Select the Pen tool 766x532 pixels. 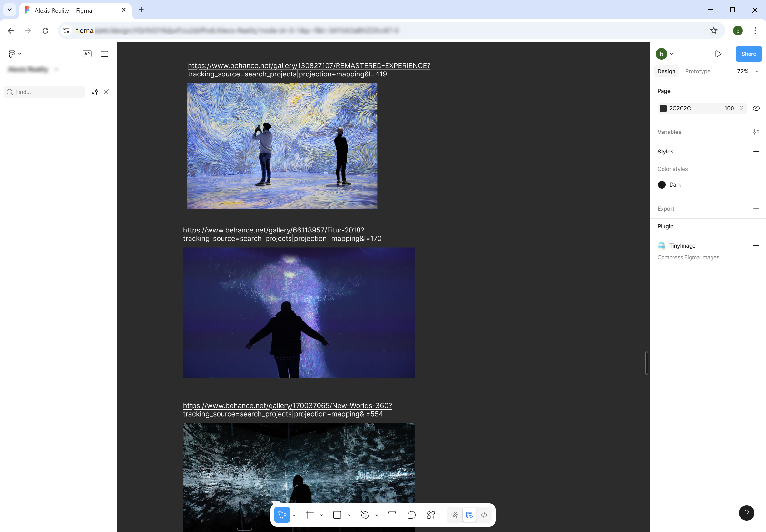click(x=365, y=515)
